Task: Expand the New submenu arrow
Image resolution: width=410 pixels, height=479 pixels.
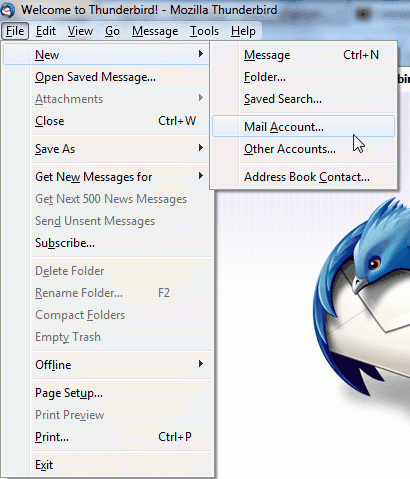Action: (200, 53)
